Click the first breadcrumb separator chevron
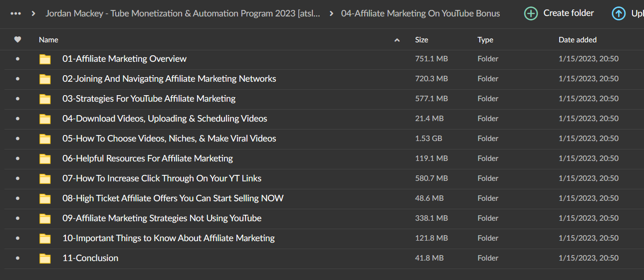This screenshot has width=644, height=280. pyautogui.click(x=33, y=13)
